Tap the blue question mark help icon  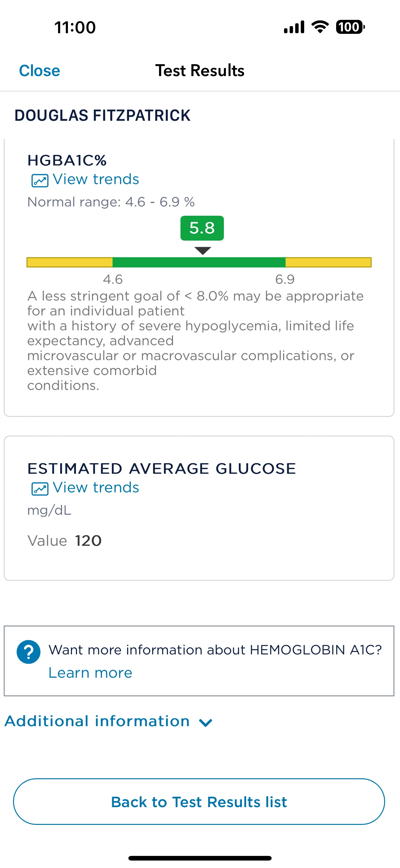29,652
